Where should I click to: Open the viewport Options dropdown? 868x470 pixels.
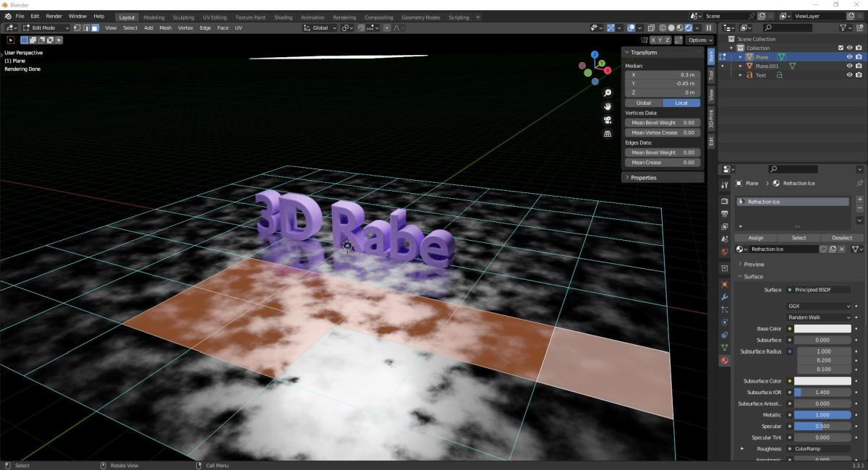[699, 40]
